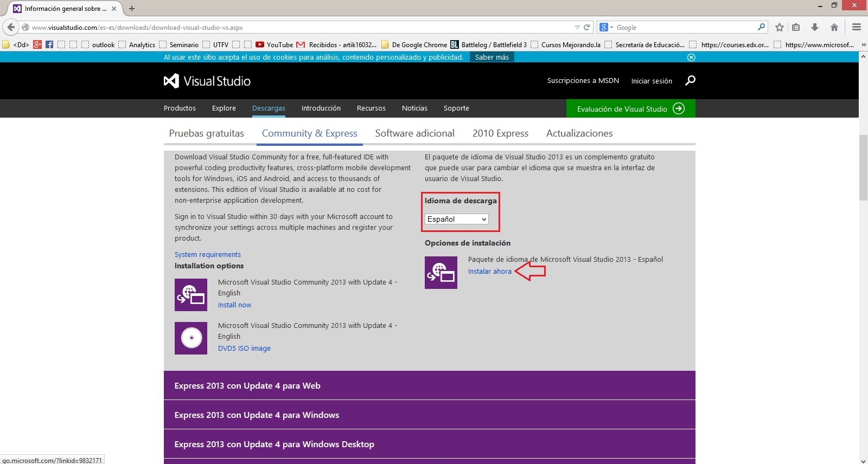Open the https://courses.edx.or... bookmark
The image size is (868, 464).
(x=729, y=44)
